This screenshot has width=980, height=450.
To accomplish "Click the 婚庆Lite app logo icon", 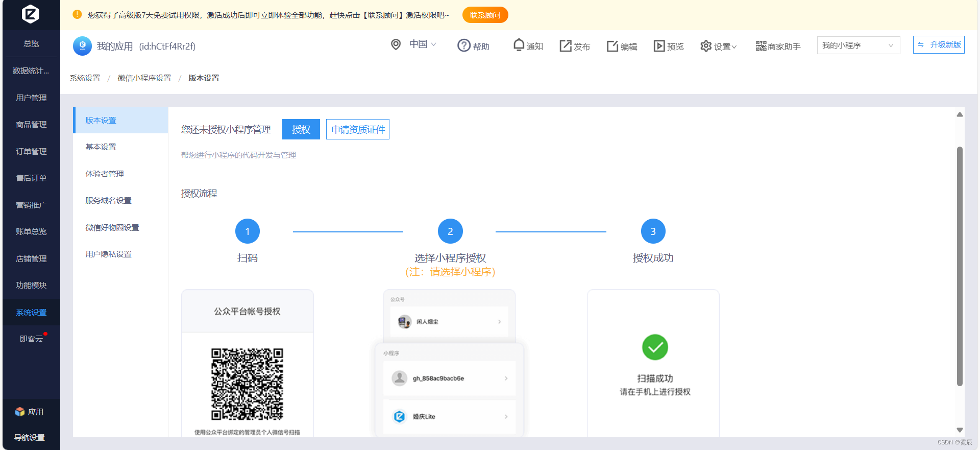I will coord(399,416).
